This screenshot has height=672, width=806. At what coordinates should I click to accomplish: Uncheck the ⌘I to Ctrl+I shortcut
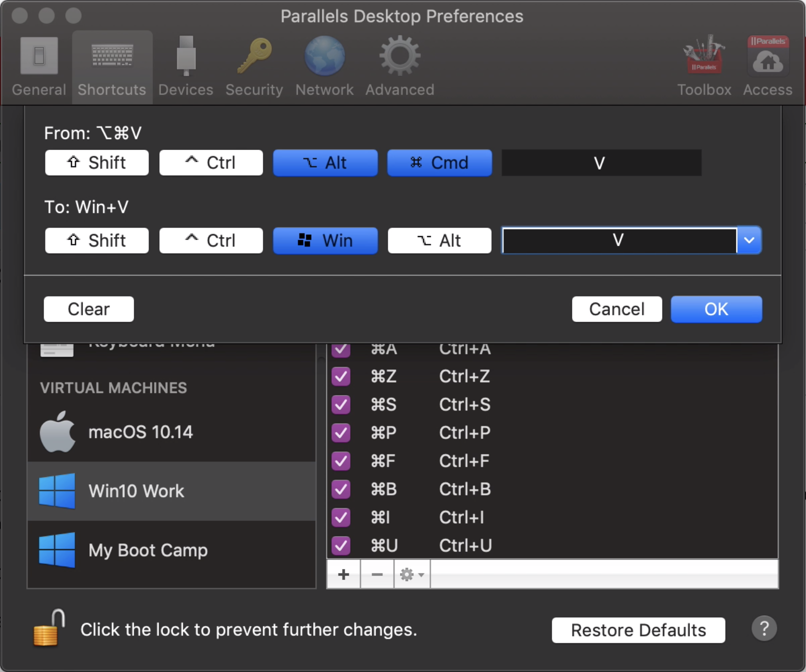[x=341, y=517]
